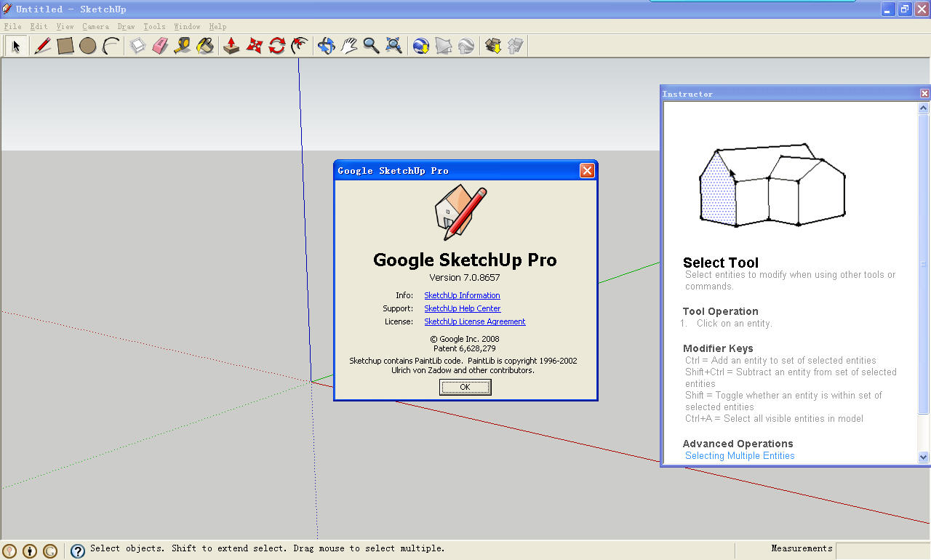Select the Pan hand tool
Image resolution: width=931 pixels, height=560 pixels.
(x=348, y=46)
